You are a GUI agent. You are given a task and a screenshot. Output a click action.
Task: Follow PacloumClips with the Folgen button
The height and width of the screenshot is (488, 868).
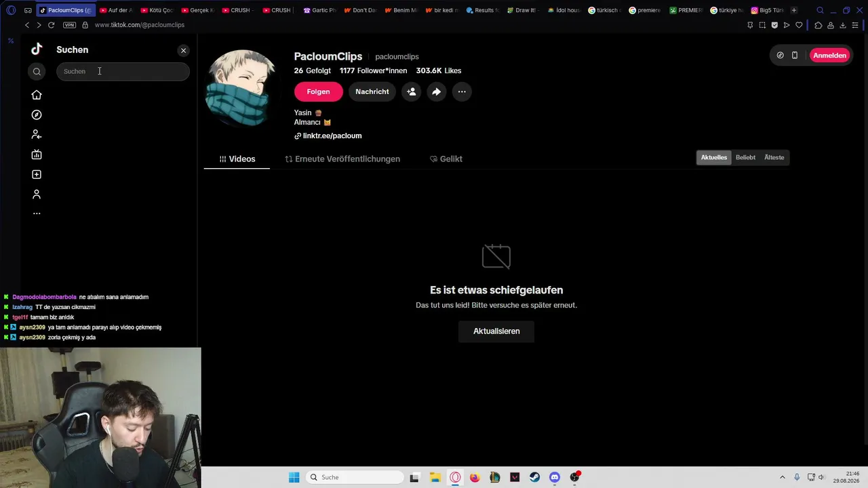318,91
